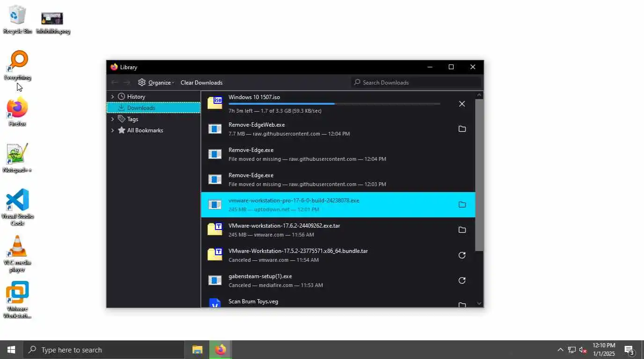Select the VLC media player desktop icon
Image resolution: width=644 pixels, height=359 pixels.
17,254
